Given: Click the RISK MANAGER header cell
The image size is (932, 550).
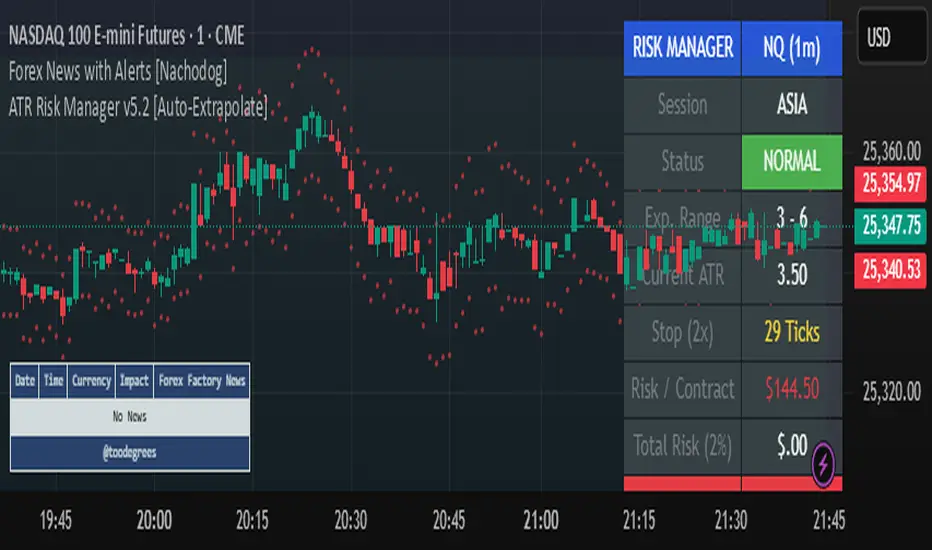Looking at the screenshot, I should 682,48.
